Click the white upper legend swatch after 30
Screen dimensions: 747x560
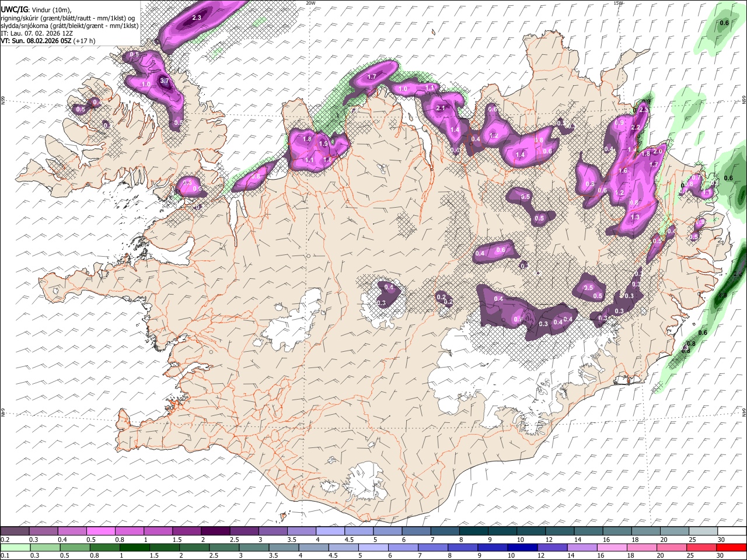(x=732, y=531)
